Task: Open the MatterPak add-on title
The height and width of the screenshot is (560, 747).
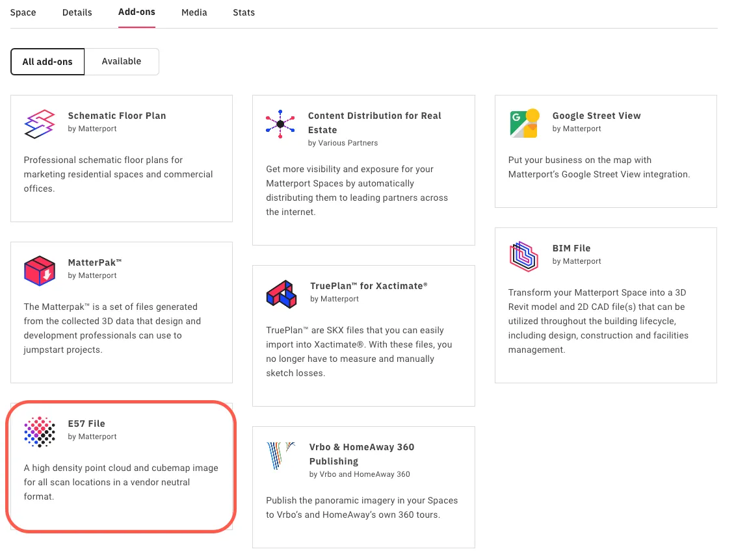Action: pyautogui.click(x=95, y=262)
